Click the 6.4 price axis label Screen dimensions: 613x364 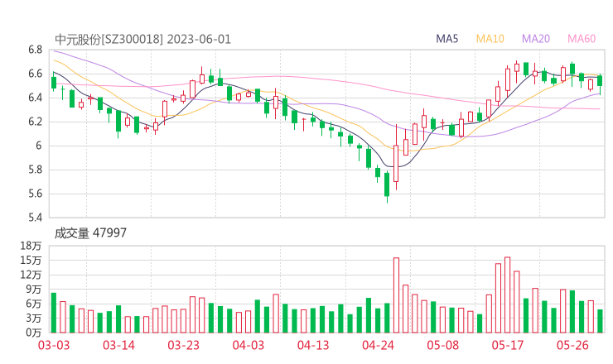(x=35, y=98)
